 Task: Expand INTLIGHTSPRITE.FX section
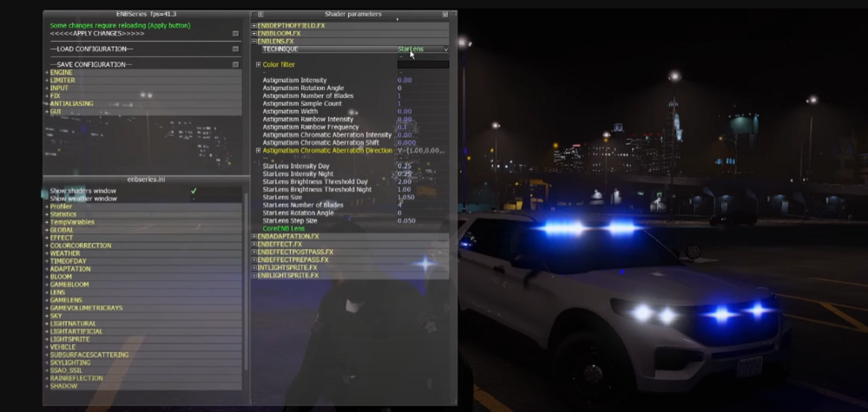click(254, 268)
